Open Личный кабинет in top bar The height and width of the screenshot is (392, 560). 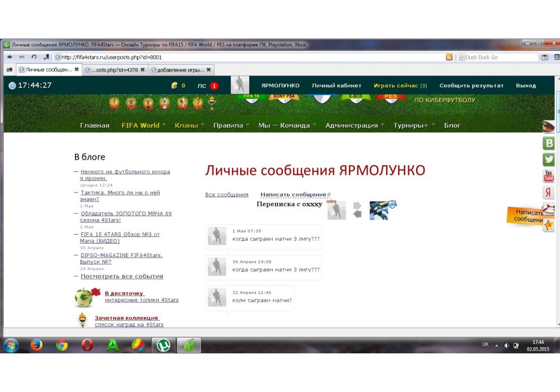coord(337,86)
